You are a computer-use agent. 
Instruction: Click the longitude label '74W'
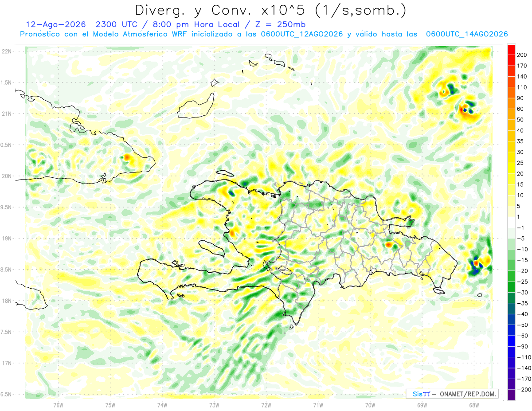point(162,405)
